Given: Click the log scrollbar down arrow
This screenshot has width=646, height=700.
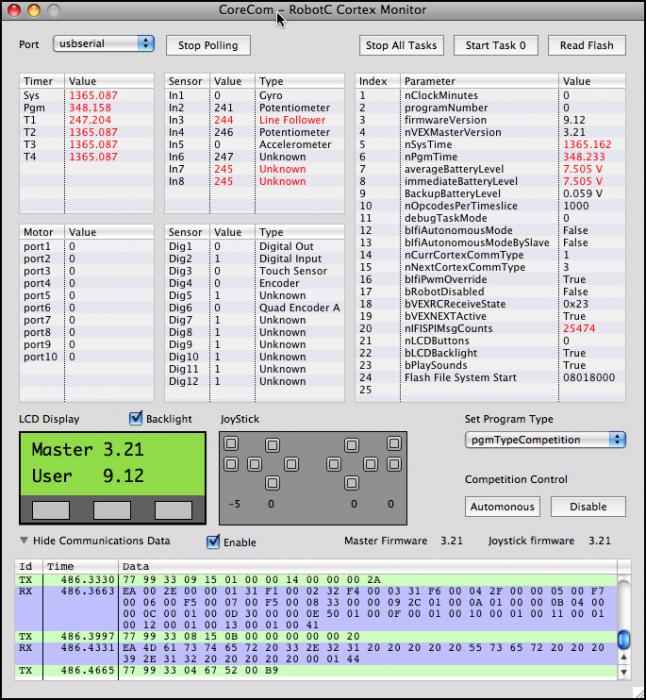Looking at the screenshot, I should (x=624, y=671).
